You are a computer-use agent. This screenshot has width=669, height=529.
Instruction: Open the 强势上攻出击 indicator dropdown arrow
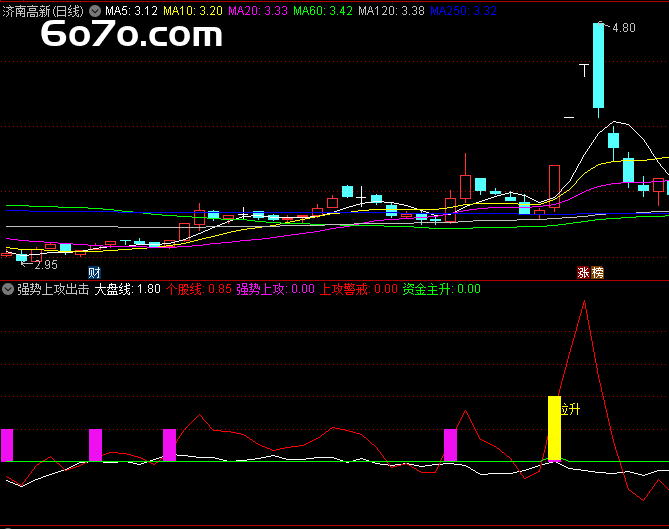coord(8,289)
